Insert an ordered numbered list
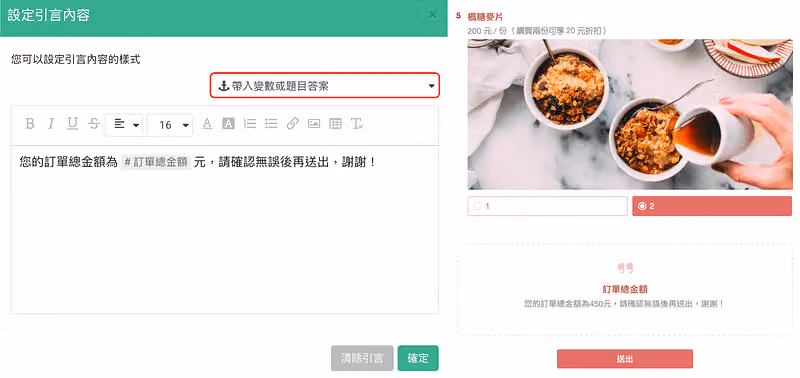800x378 pixels. point(250,124)
